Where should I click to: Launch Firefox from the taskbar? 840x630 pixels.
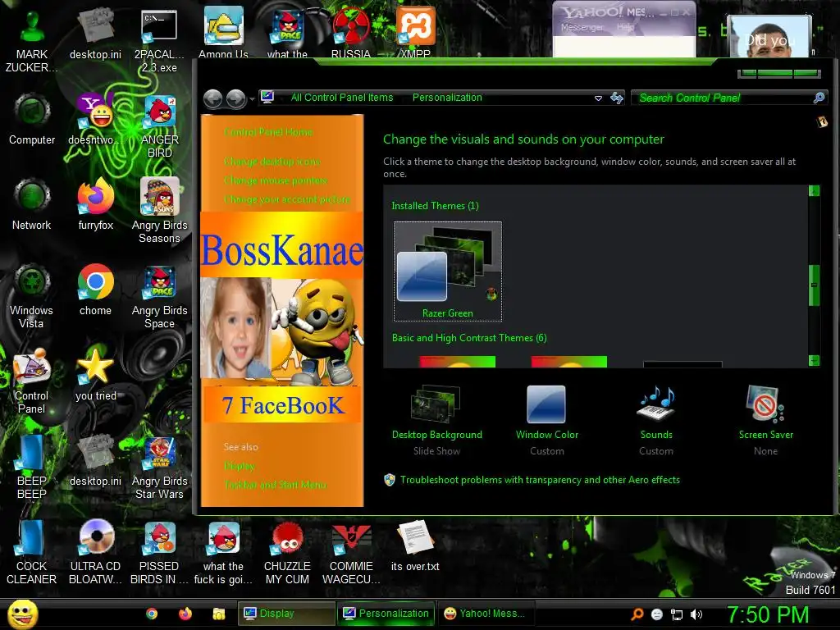[x=185, y=614]
